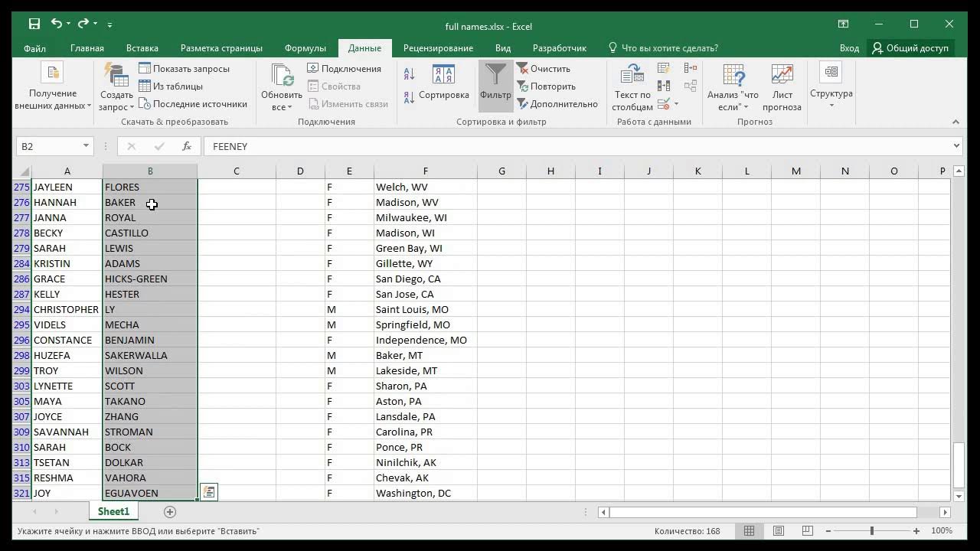Switch to the Вставка tab
The width and height of the screenshot is (980, 551).
pyautogui.click(x=142, y=48)
